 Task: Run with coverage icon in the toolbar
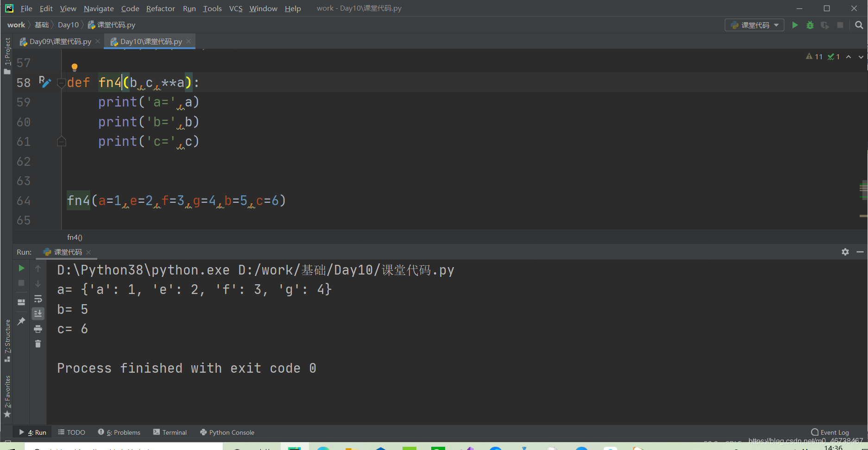point(825,25)
